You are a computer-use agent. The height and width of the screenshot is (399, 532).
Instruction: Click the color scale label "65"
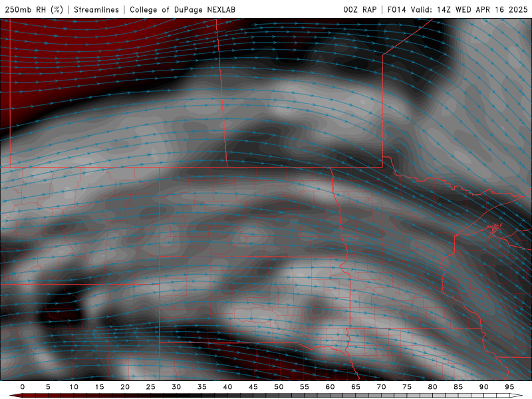pos(356,387)
